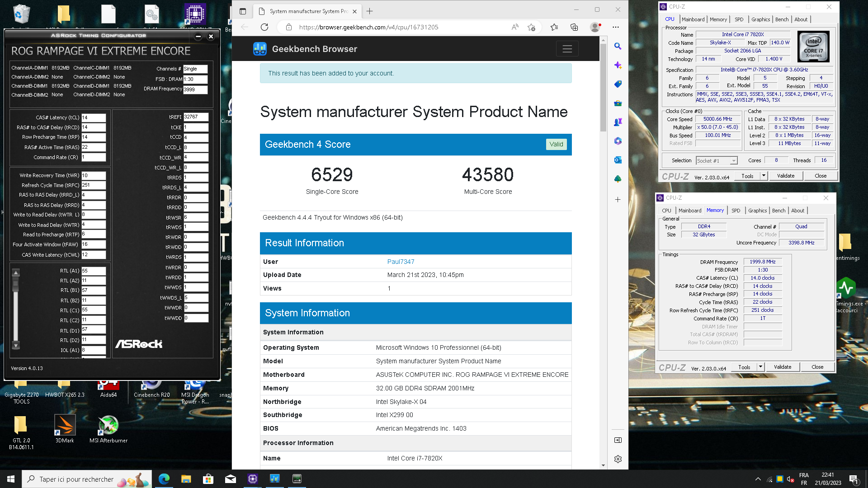Minimize ASRock Timing Configurator window

(198, 36)
